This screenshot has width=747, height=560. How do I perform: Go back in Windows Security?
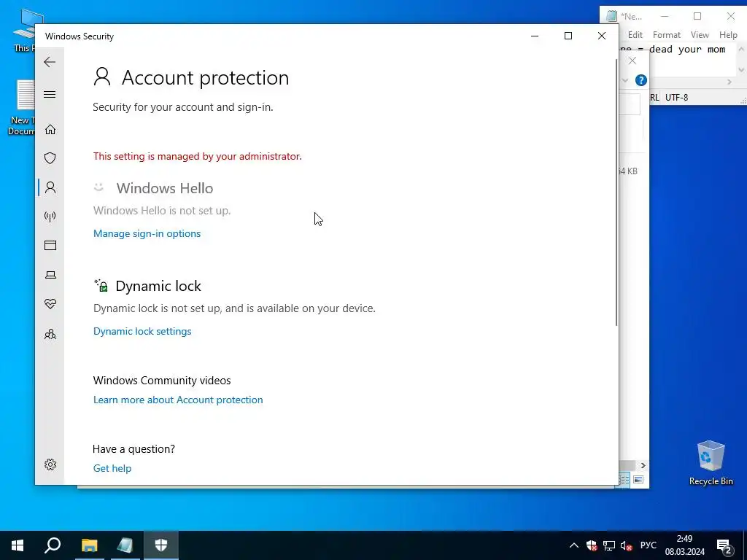50,62
